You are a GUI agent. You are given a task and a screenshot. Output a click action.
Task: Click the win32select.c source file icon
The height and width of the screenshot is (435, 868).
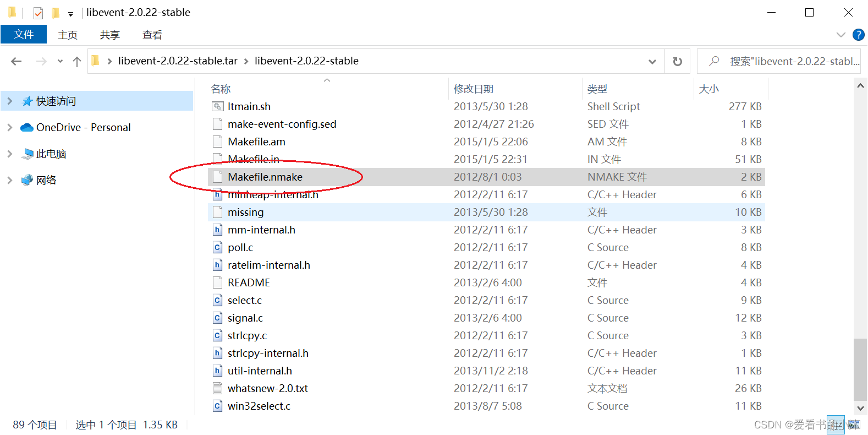pyautogui.click(x=218, y=406)
